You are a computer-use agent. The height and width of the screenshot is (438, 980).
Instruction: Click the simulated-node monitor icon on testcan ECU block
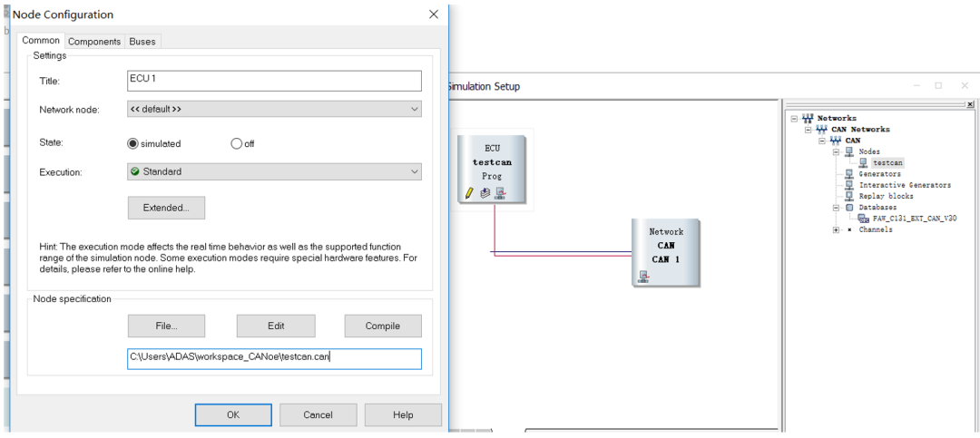pyautogui.click(x=500, y=194)
